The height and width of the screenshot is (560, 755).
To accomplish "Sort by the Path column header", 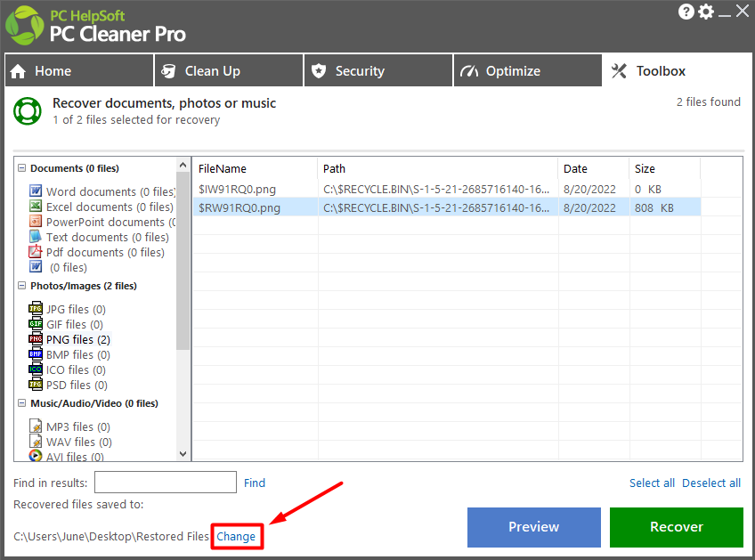I will coord(438,168).
